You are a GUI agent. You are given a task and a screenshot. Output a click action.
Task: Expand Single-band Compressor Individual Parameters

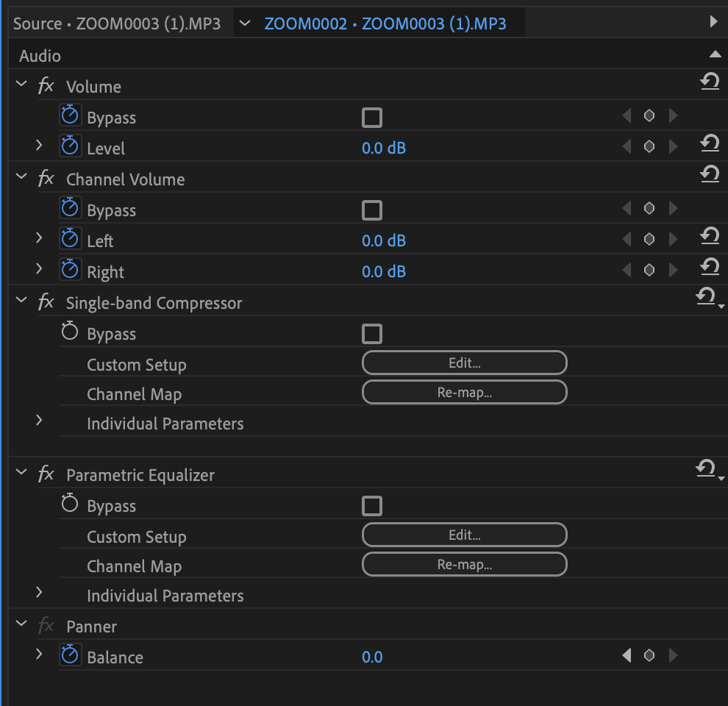(x=39, y=421)
